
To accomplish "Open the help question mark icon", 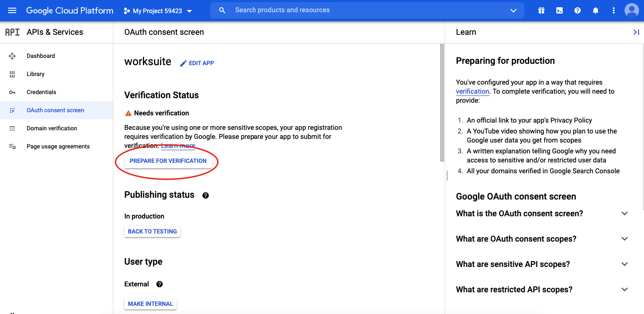I will (578, 10).
